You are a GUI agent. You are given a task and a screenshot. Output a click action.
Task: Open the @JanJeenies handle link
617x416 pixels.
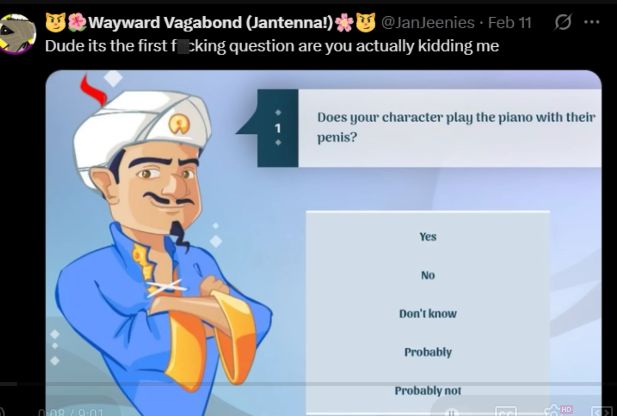click(427, 22)
